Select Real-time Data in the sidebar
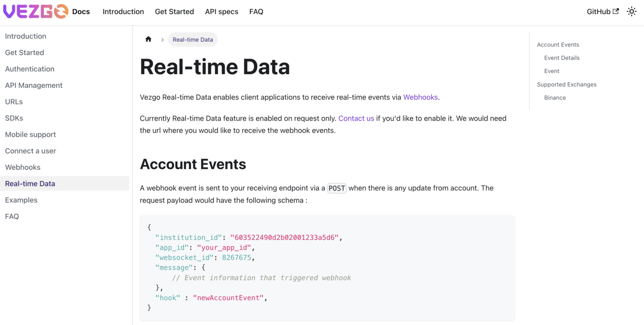644x325 pixels. [30, 183]
